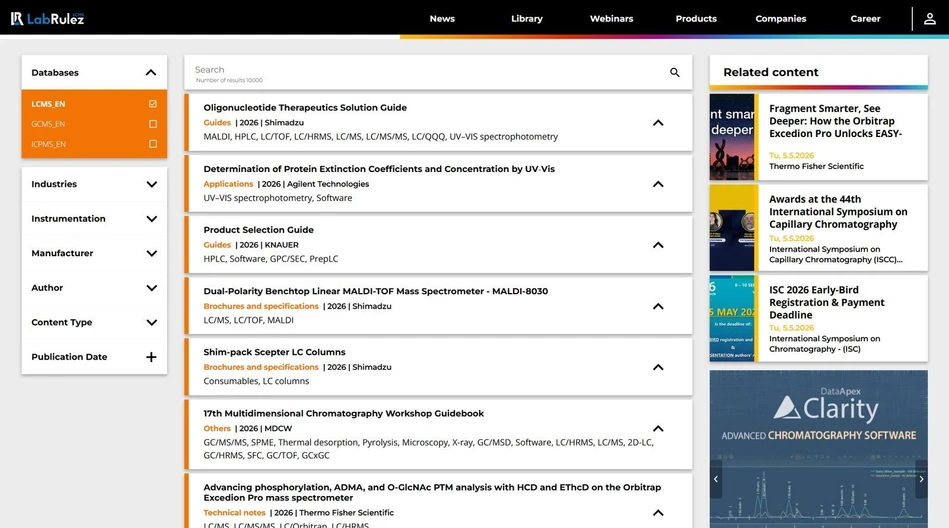Open the Library menu
Viewport: 949px width, 528px height.
coord(527,19)
